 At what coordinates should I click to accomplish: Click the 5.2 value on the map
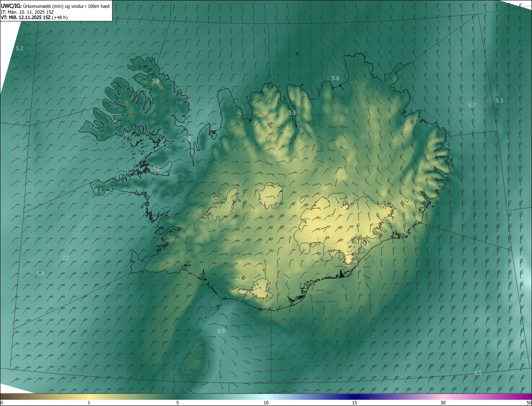click(20, 49)
